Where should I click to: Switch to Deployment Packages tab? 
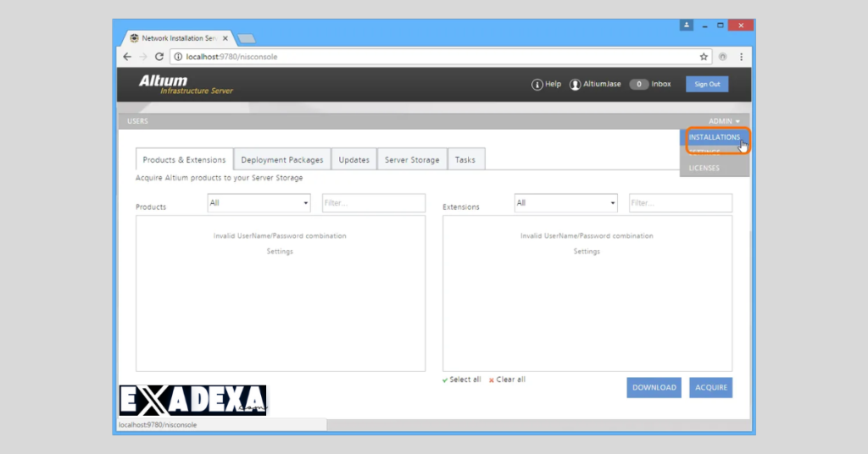coord(281,160)
